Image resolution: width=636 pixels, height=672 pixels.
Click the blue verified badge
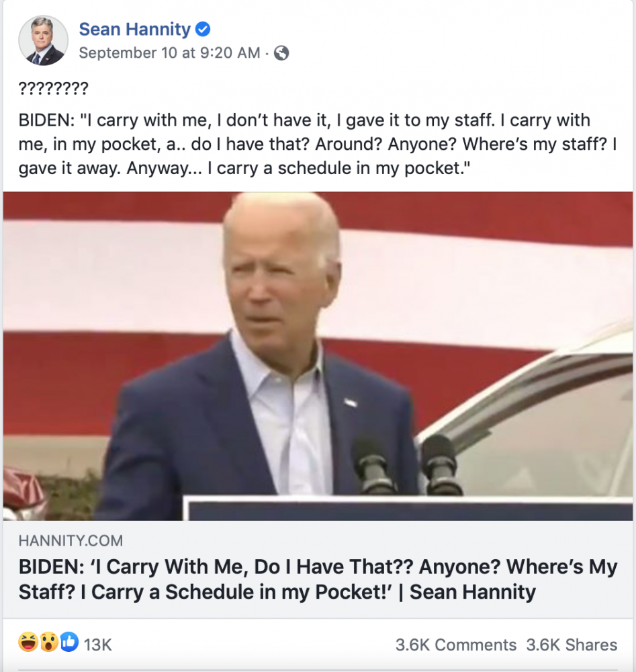pyautogui.click(x=203, y=30)
